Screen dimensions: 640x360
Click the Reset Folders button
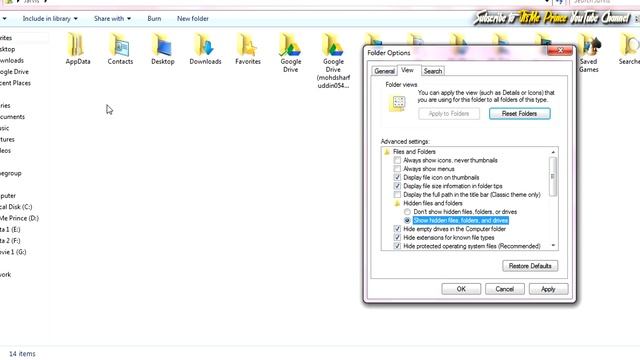(520, 113)
